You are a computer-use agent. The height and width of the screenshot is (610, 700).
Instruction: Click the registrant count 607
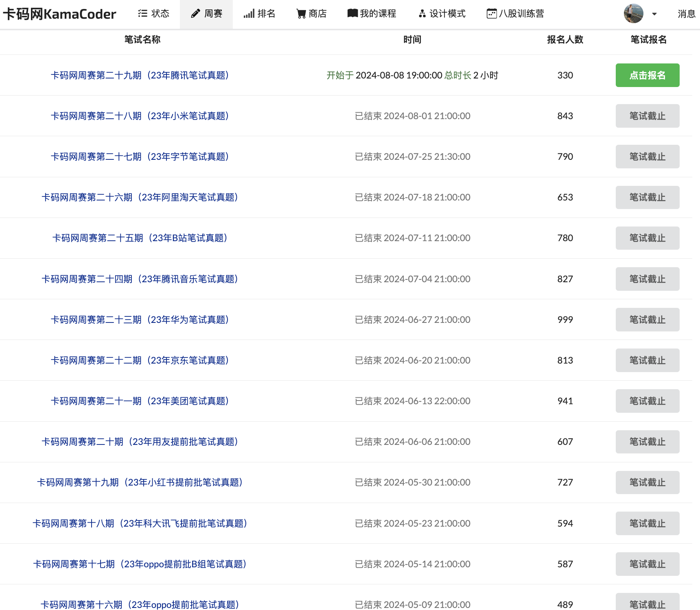click(x=565, y=442)
